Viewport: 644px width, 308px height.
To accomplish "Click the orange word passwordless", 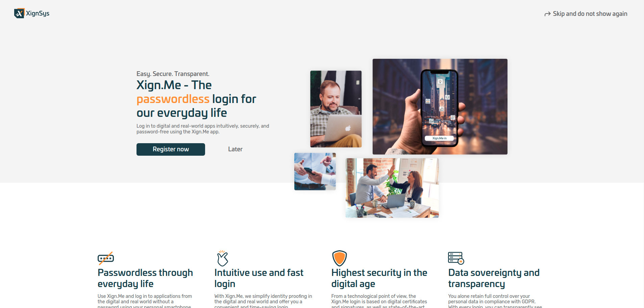I will click(x=173, y=99).
